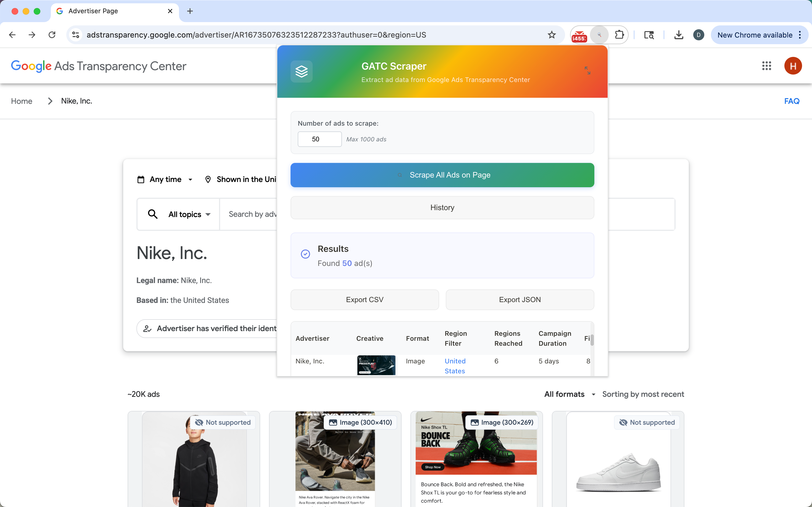Click the Not supported badge on white sneaker ad
The height and width of the screenshot is (507, 812).
click(647, 422)
